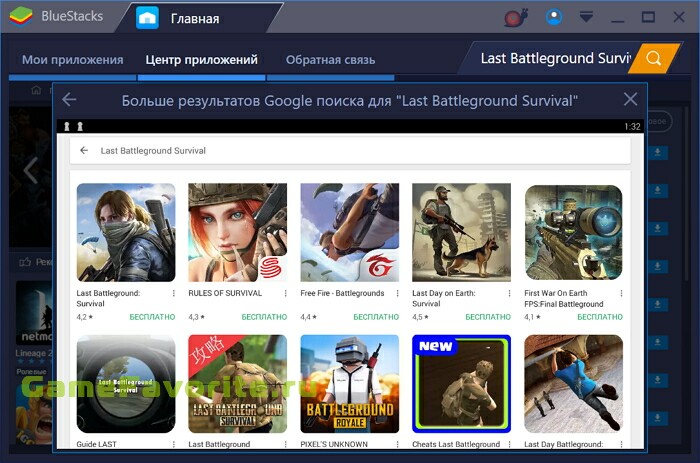Open RULES OF SURVIVAL app thumbnail
The height and width of the screenshot is (463, 700).
(238, 232)
